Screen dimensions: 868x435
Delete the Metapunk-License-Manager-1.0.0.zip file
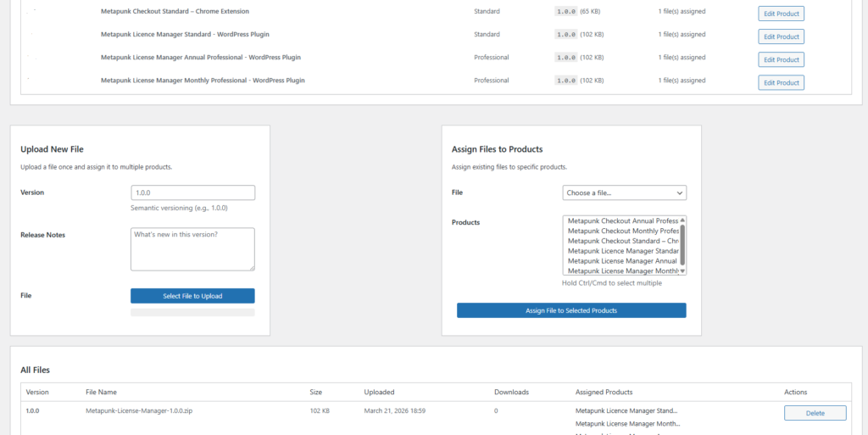pyautogui.click(x=815, y=413)
